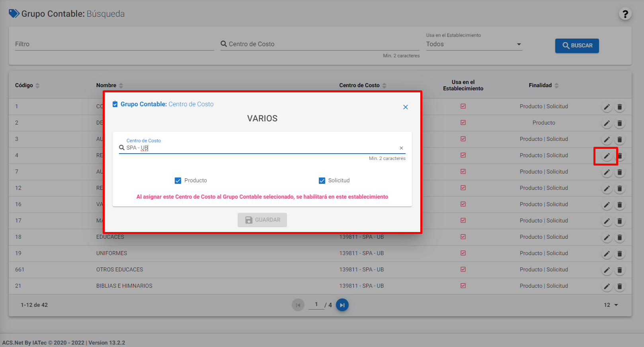Image resolution: width=644 pixels, height=347 pixels.
Task: Clear the Centro de Costo field in dialog
Action: (x=401, y=148)
